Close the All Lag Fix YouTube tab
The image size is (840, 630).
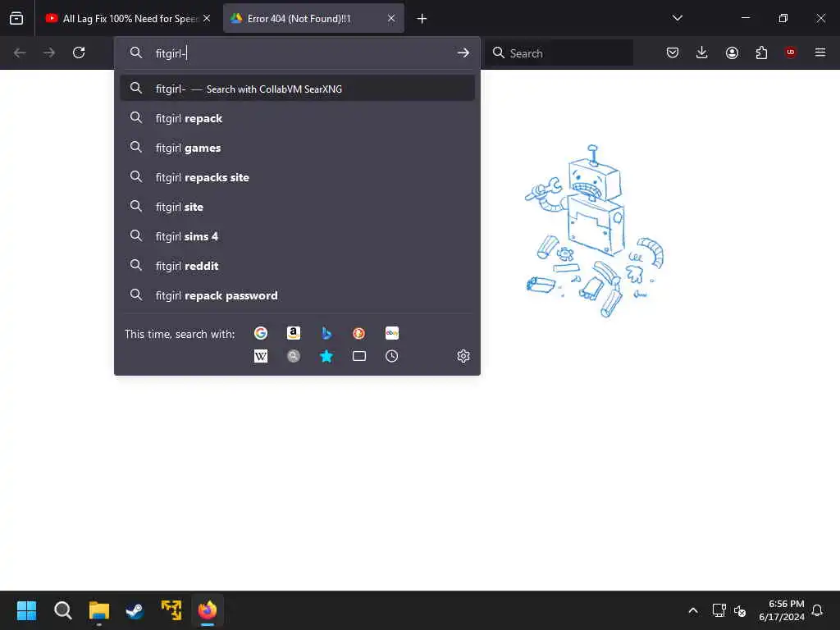(207, 18)
